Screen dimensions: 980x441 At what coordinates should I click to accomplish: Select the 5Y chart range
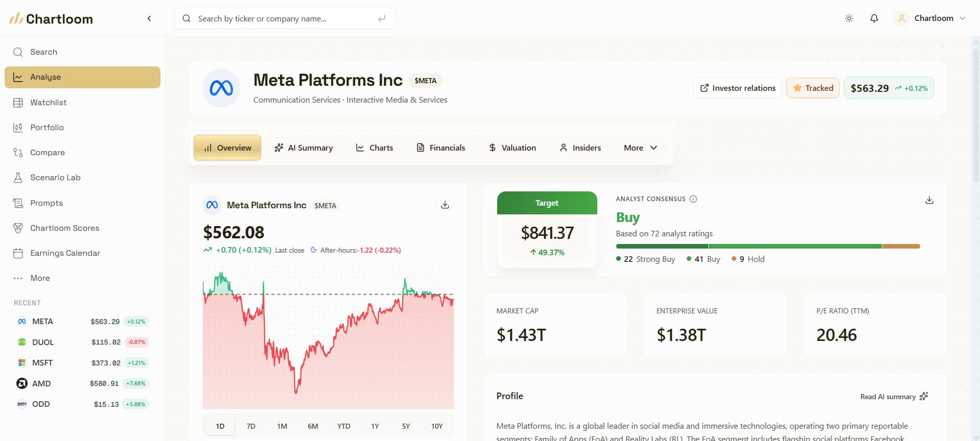pos(406,426)
